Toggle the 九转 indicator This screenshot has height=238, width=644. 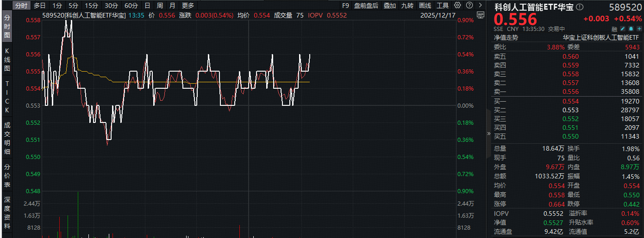pos(407,6)
